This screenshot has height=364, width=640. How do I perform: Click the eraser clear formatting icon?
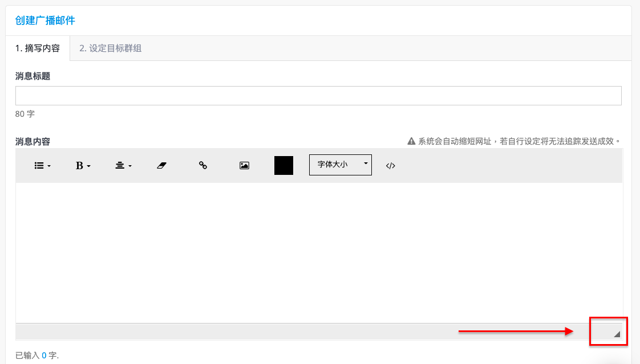161,166
